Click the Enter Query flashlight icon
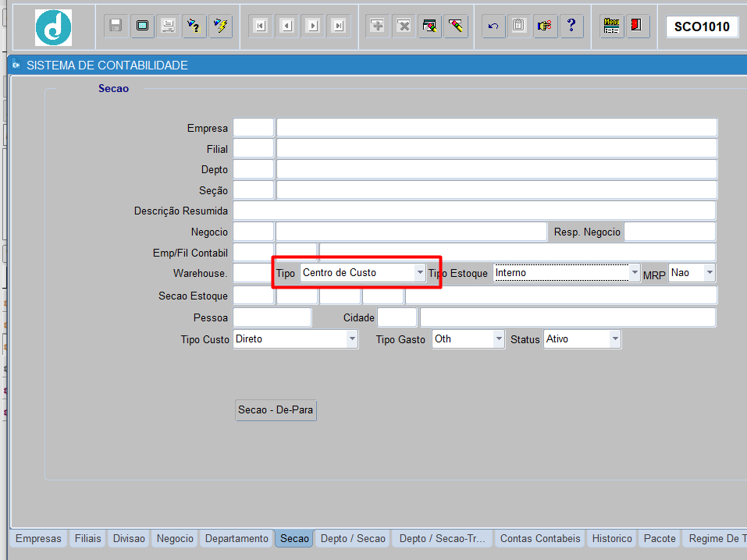 point(194,26)
